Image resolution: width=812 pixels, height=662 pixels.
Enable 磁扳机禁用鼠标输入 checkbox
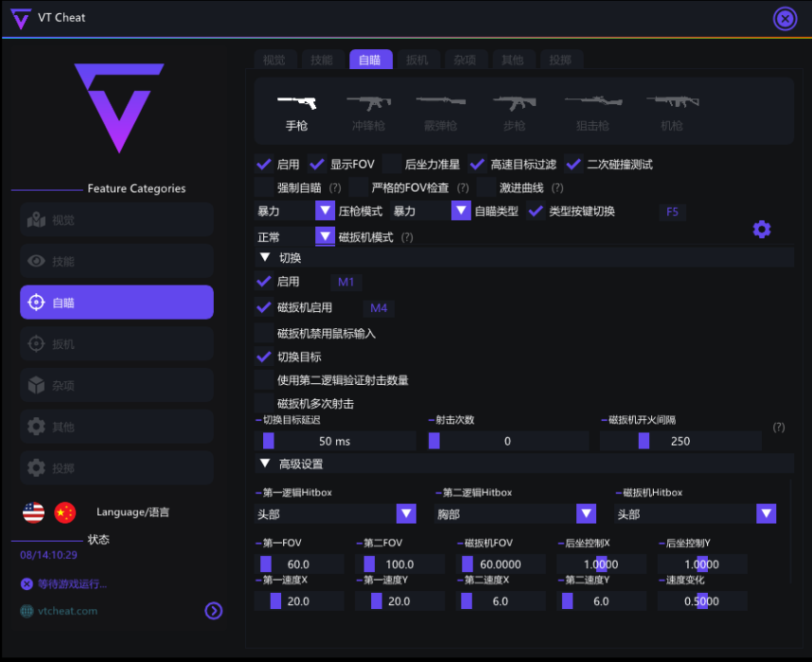coord(264,333)
